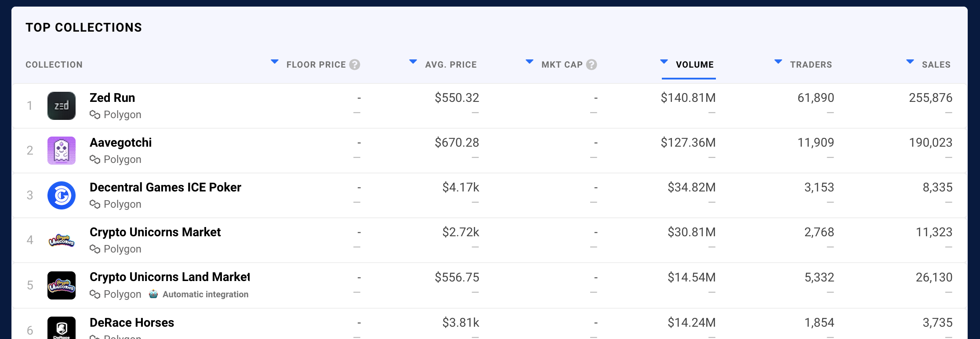
Task: Click the Traders sort arrow
Action: click(778, 62)
